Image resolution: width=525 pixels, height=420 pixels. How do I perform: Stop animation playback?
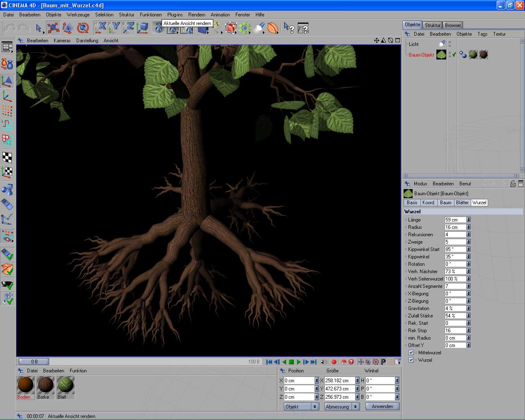[x=291, y=362]
